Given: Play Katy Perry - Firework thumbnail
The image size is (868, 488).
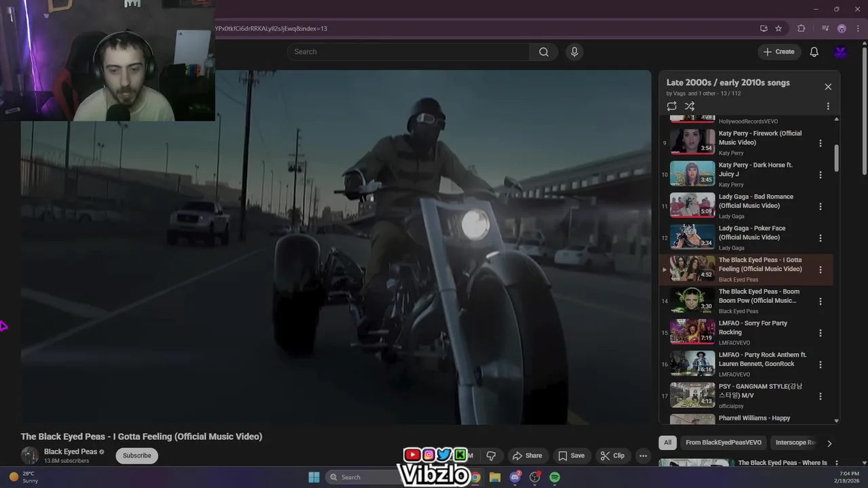Looking at the screenshot, I should [692, 142].
